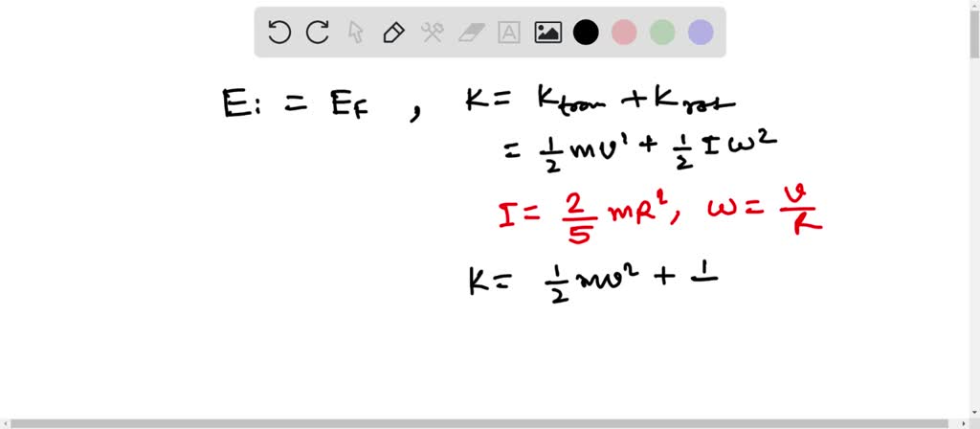This screenshot has width=980, height=429.
Task: Click the handwritten 'E: = Ef' equation
Action: [297, 103]
